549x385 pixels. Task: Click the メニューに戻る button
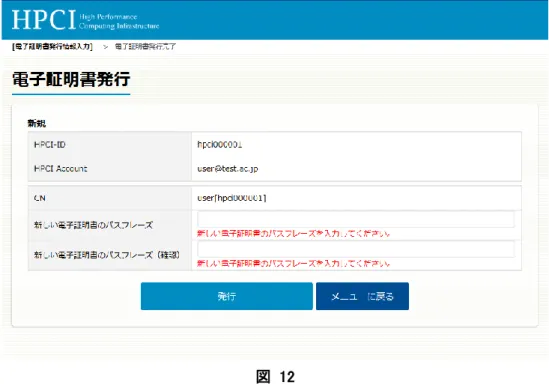point(362,296)
